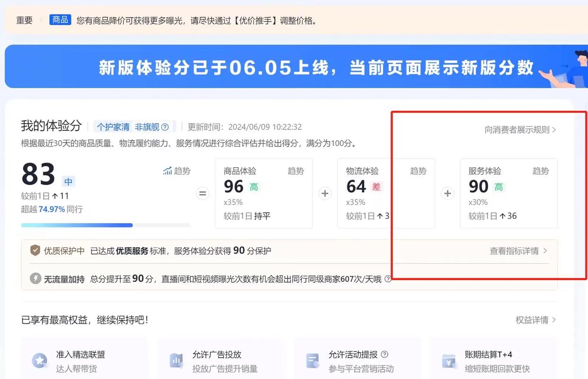
Task: Select the star icon for 准入精选联盟
Action: (40, 361)
